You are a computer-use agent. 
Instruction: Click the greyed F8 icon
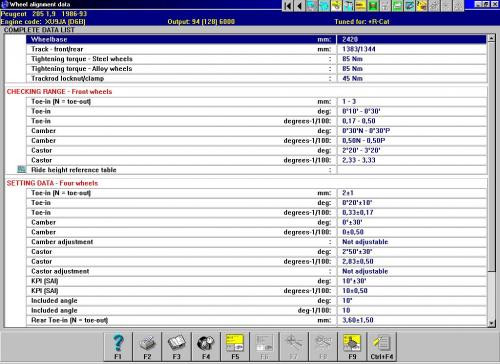[x=323, y=346]
